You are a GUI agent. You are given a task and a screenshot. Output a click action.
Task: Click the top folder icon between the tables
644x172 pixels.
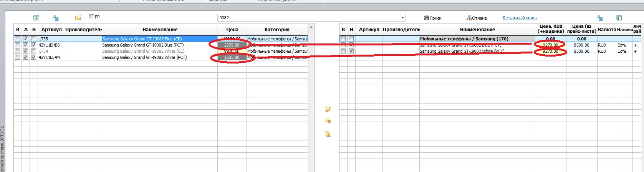click(328, 109)
